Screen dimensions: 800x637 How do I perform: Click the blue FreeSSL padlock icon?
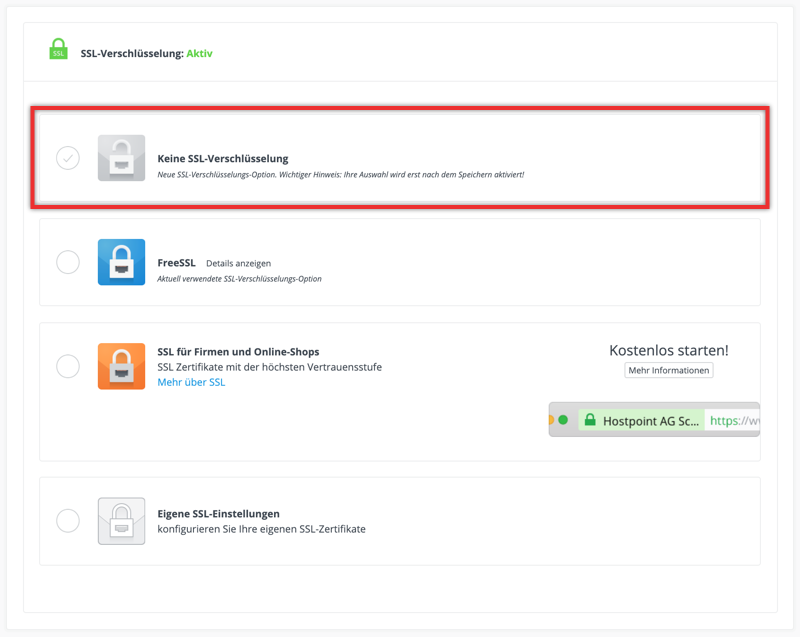121,262
